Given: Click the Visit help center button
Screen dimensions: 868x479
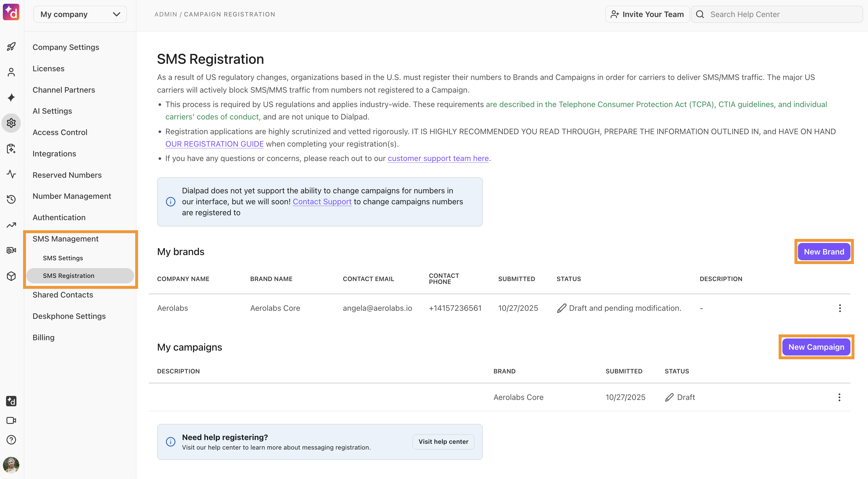Looking at the screenshot, I should (443, 441).
